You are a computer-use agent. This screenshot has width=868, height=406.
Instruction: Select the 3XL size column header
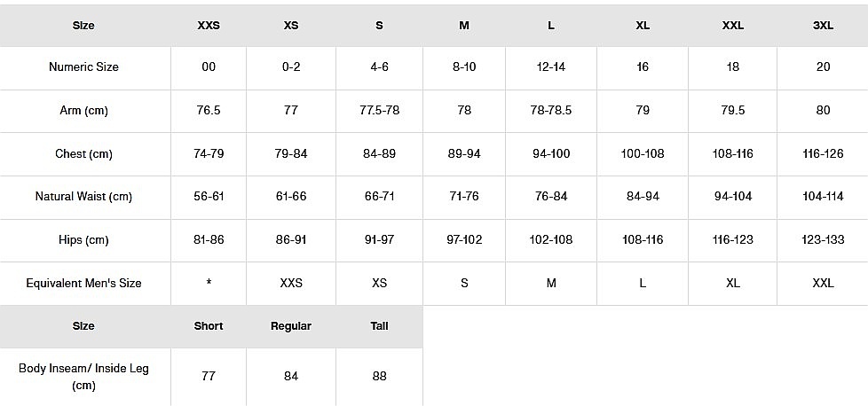(823, 26)
